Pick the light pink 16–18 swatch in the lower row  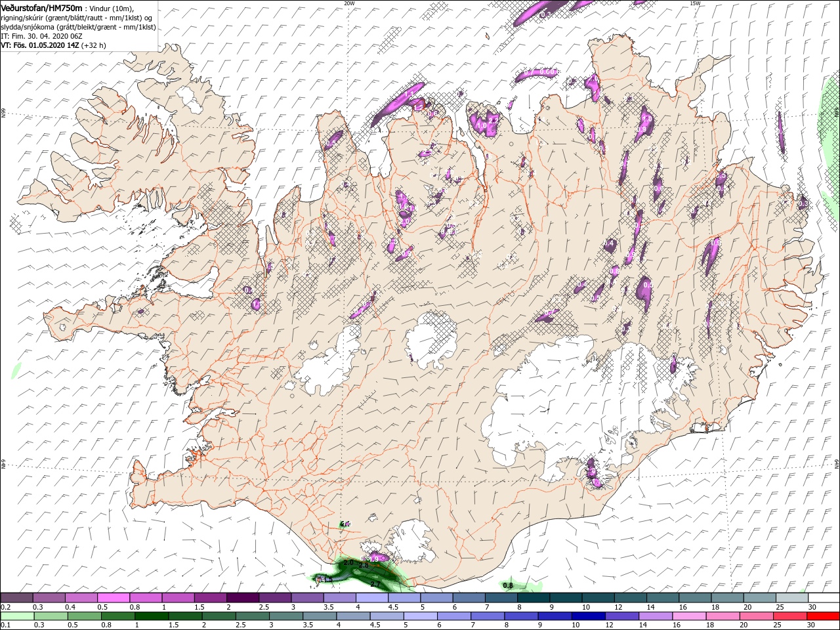[689, 616]
